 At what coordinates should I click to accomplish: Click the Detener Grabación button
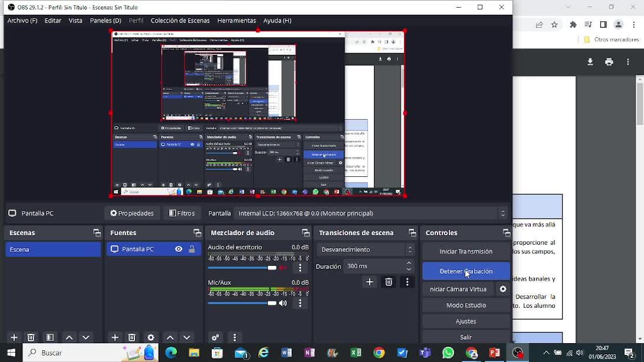pyautogui.click(x=465, y=271)
